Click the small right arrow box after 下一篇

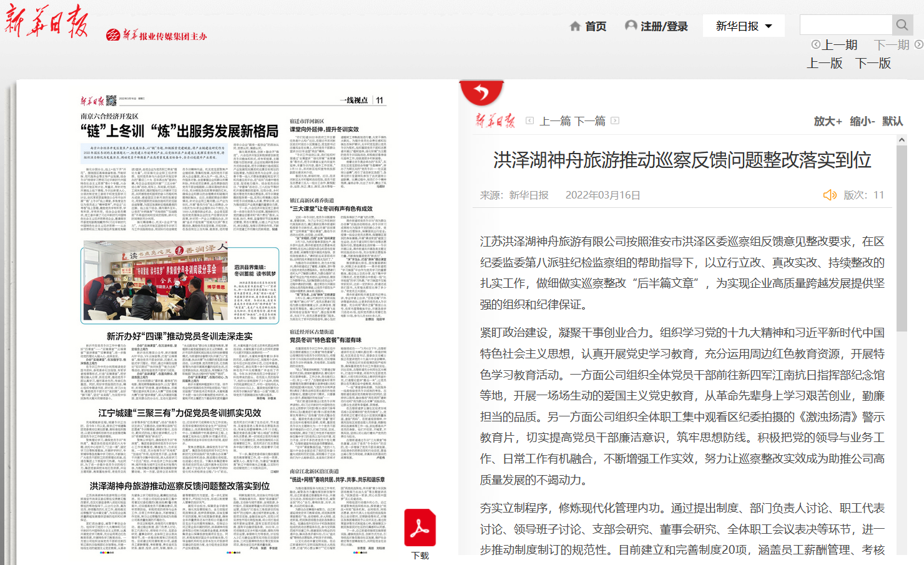click(x=615, y=120)
